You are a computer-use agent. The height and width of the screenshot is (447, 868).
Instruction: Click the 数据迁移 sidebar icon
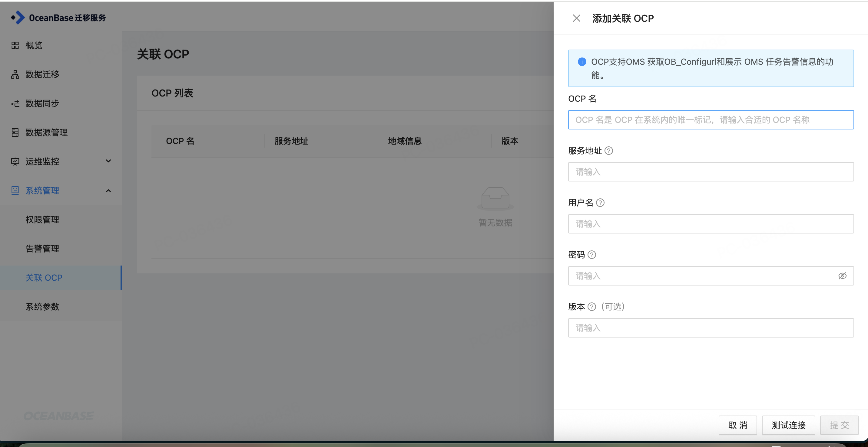coord(15,74)
